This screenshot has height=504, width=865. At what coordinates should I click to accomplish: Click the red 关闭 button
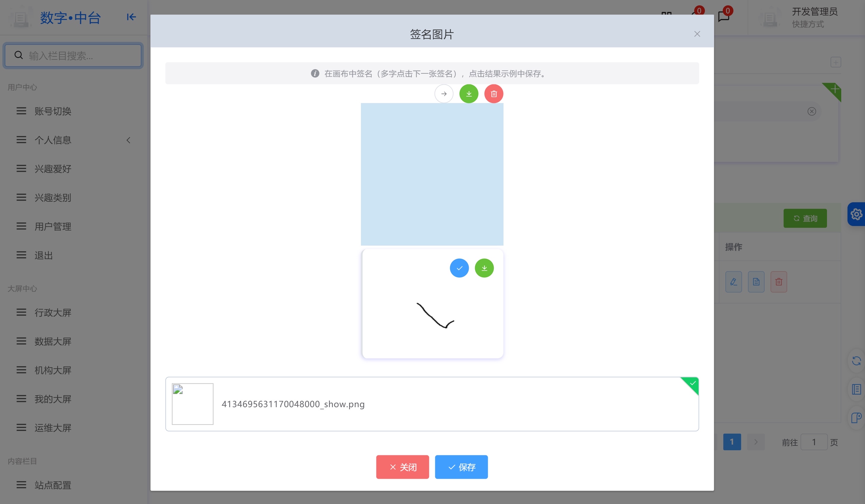(402, 467)
